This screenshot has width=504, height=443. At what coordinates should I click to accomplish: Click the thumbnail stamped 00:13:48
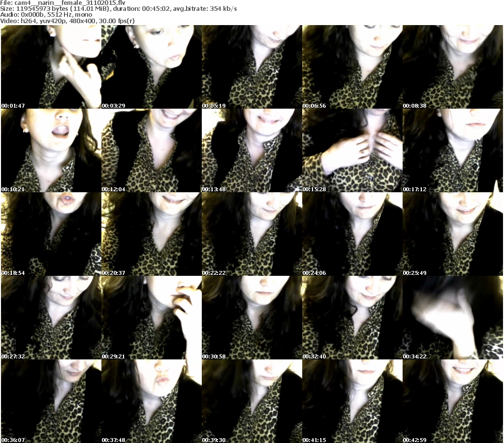tap(252, 150)
